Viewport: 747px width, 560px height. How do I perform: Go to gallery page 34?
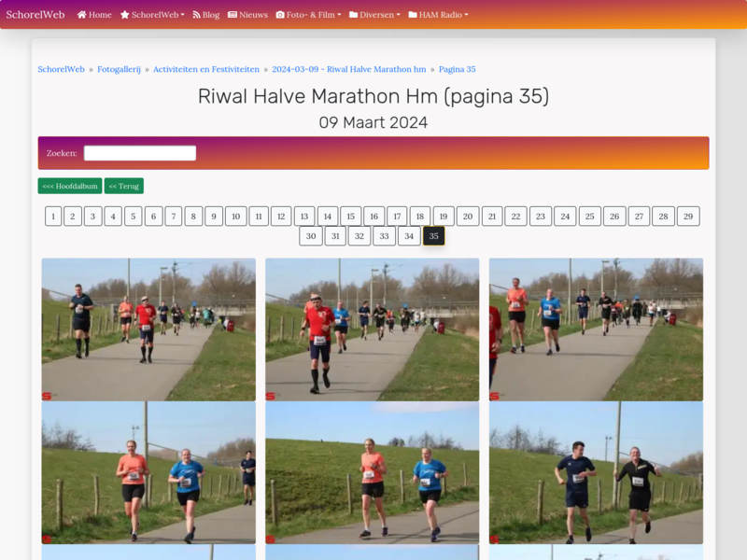409,236
